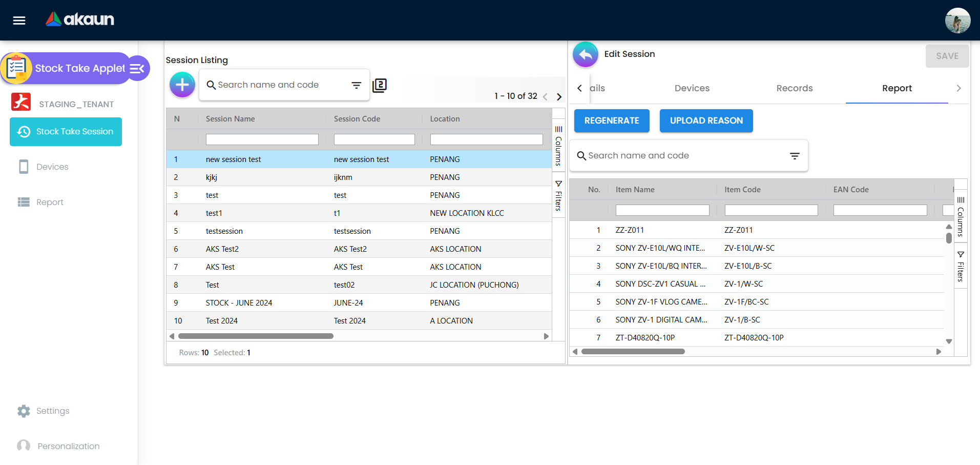
Task: Click the UPLOAD REASON button
Action: coord(706,121)
